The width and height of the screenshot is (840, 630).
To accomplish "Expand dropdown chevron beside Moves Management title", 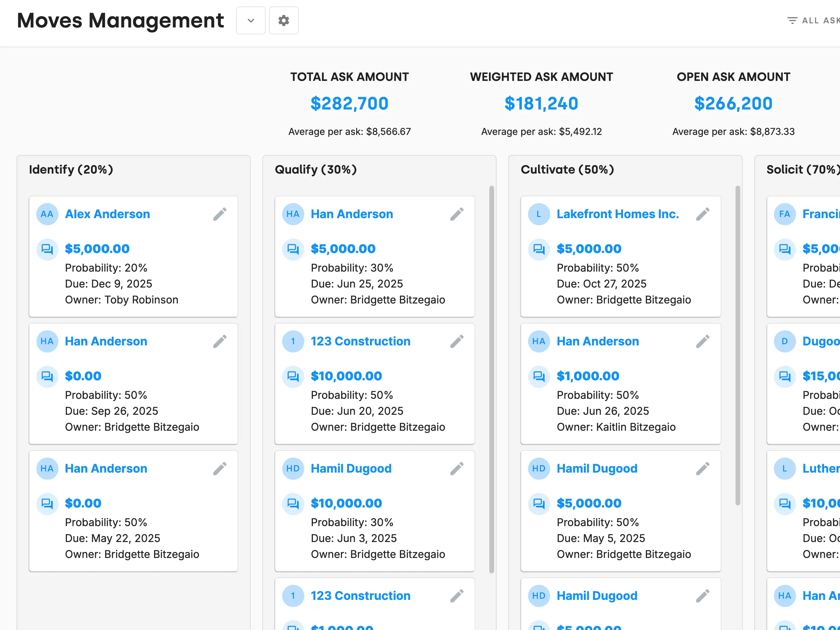I will click(x=251, y=20).
